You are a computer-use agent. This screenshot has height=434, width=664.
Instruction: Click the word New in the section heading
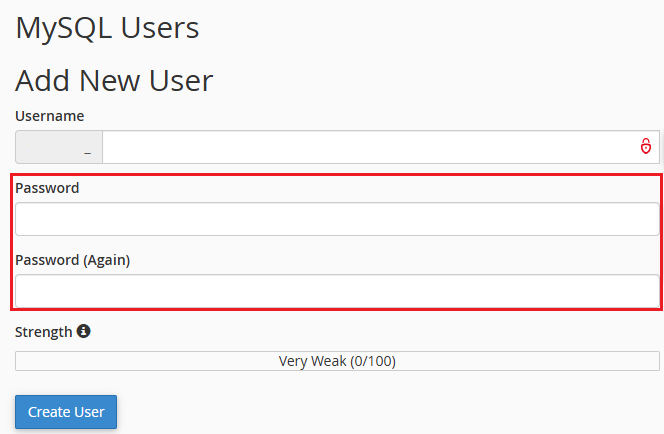[109, 80]
